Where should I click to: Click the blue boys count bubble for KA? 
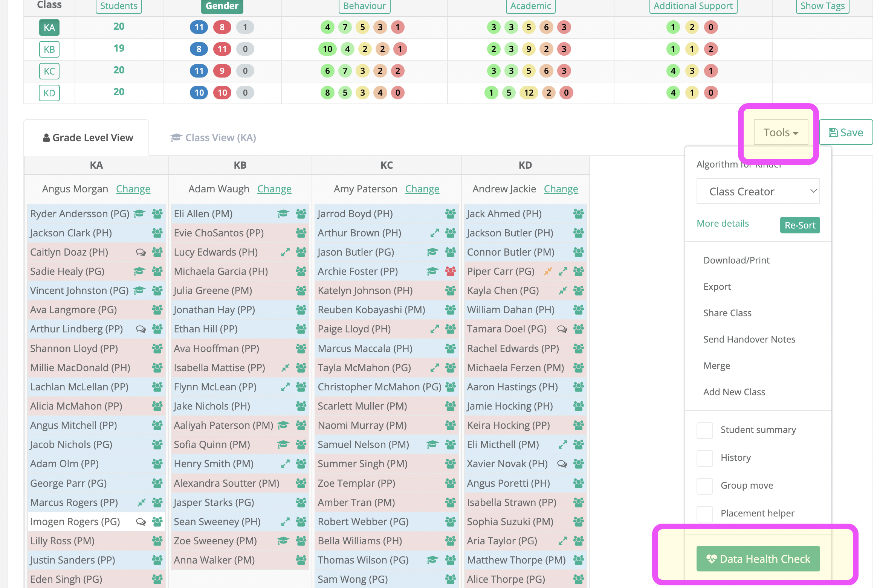pos(199,27)
